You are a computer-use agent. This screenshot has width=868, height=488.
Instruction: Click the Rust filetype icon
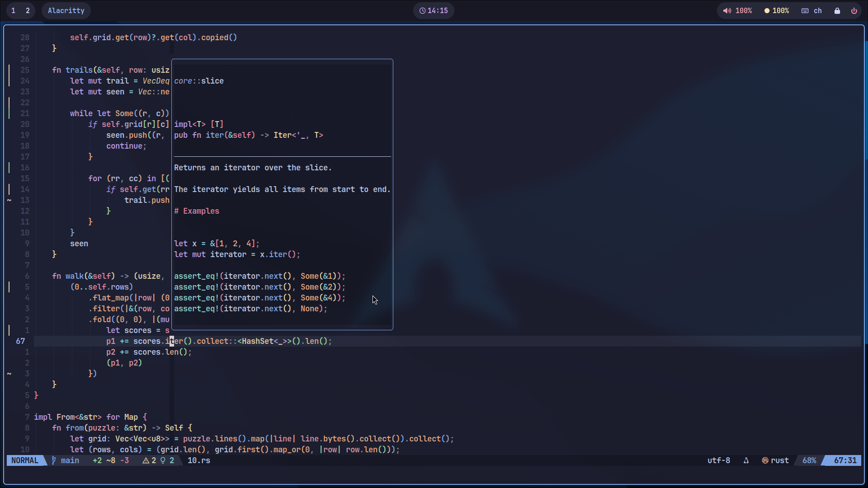coord(765,460)
